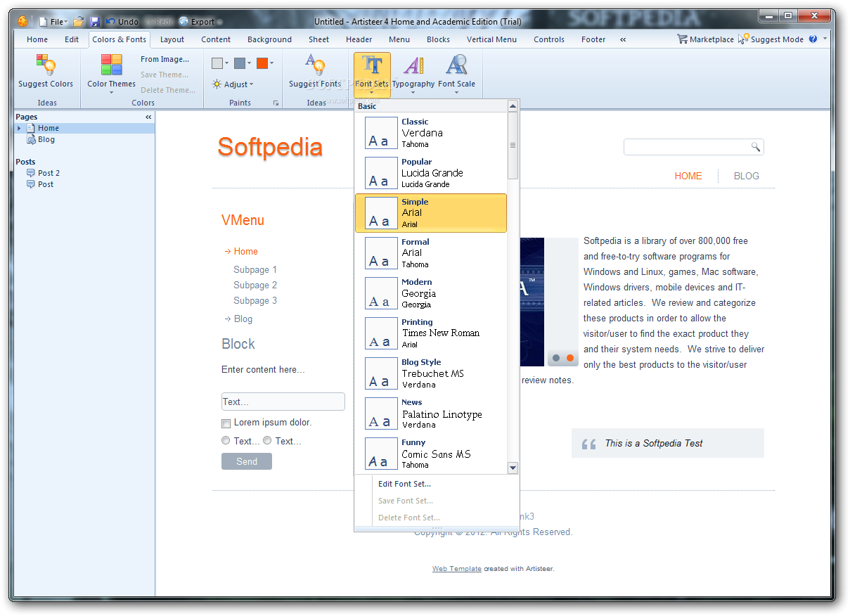850x616 pixels.
Task: Click the Marketplace shopping cart icon
Action: coord(682,39)
